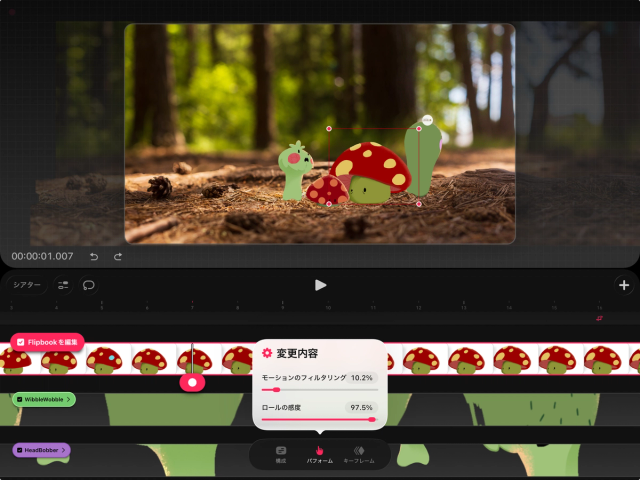Image resolution: width=640 pixels, height=480 pixels.
Task: Redo the last undone action
Action: click(118, 257)
